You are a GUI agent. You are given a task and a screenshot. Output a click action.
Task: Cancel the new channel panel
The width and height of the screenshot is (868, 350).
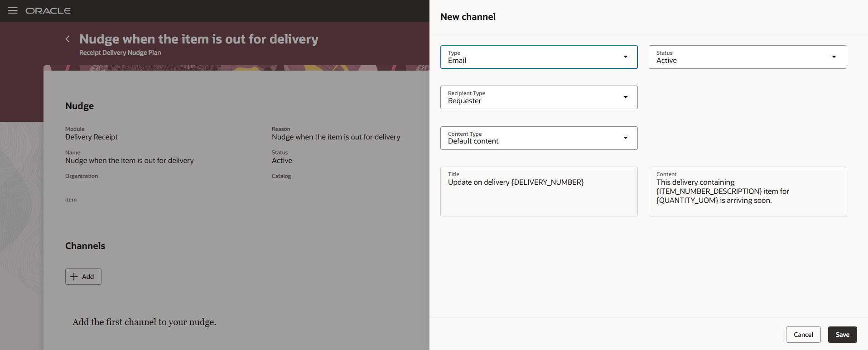803,335
